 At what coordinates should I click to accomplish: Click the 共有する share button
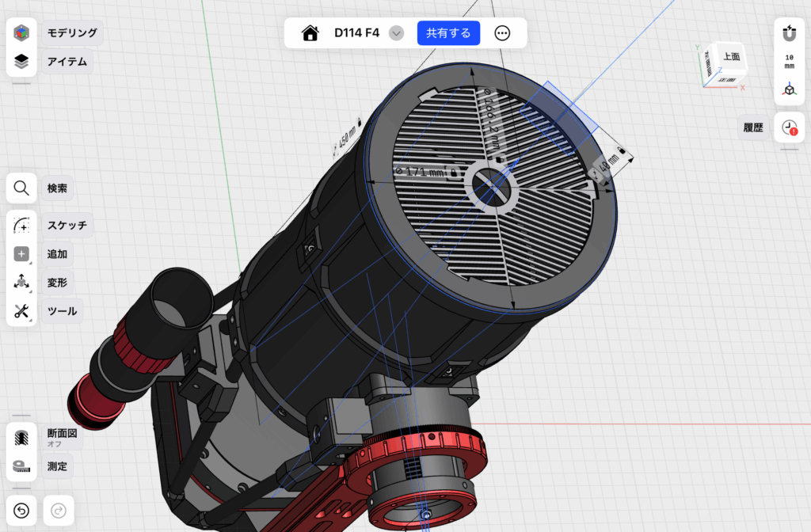(x=448, y=33)
